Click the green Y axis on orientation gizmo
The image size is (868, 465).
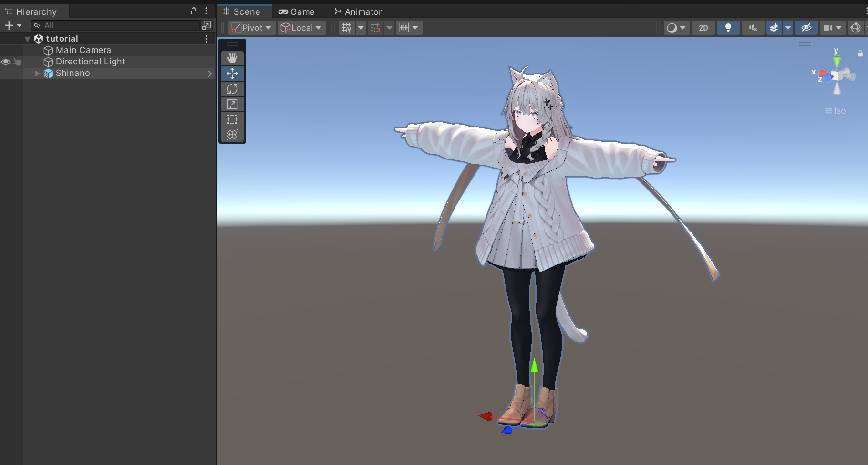point(837,61)
